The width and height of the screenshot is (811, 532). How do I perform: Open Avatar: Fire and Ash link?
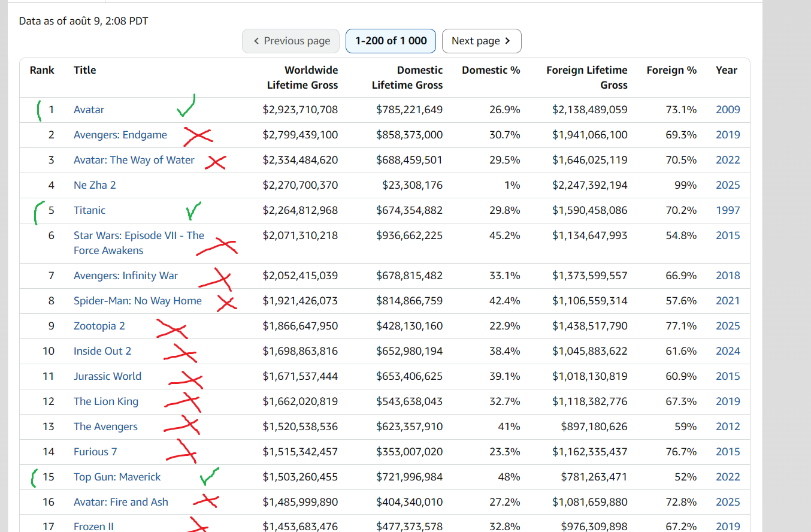121,502
